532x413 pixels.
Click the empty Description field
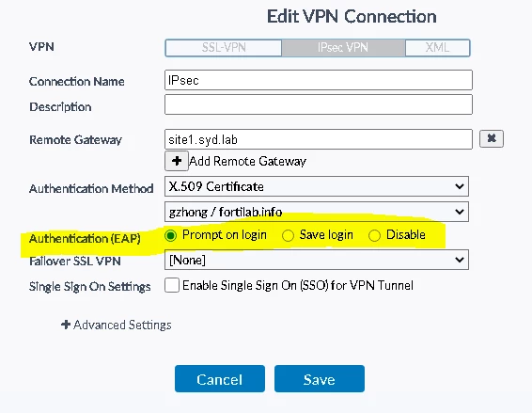tap(319, 104)
